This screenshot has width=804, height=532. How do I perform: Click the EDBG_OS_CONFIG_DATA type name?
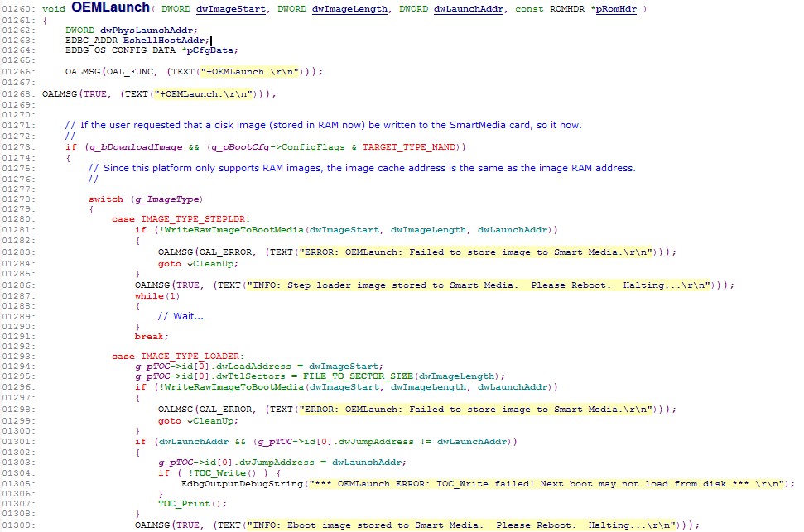(121, 50)
